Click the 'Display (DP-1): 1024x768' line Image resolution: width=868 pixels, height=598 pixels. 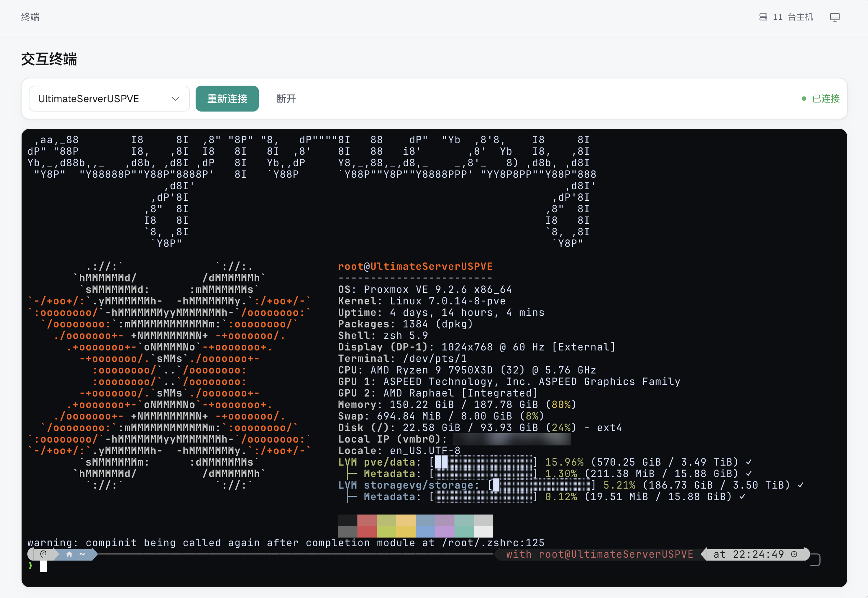pyautogui.click(x=477, y=347)
